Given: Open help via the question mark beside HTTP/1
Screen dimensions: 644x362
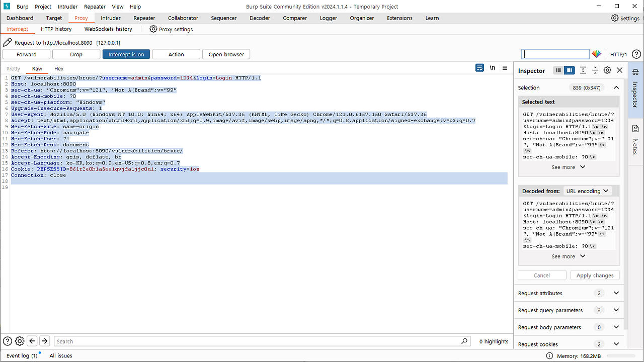Looking at the screenshot, I should pyautogui.click(x=636, y=54).
